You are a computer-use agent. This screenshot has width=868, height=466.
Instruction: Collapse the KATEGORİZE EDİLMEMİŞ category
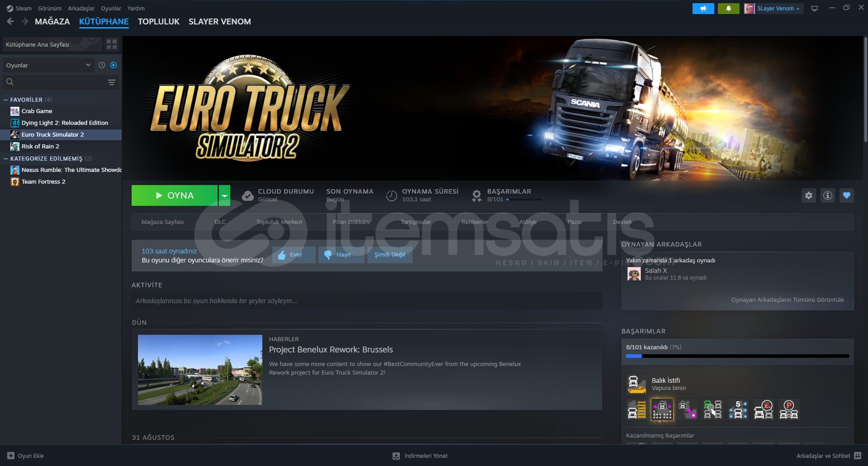(x=6, y=158)
